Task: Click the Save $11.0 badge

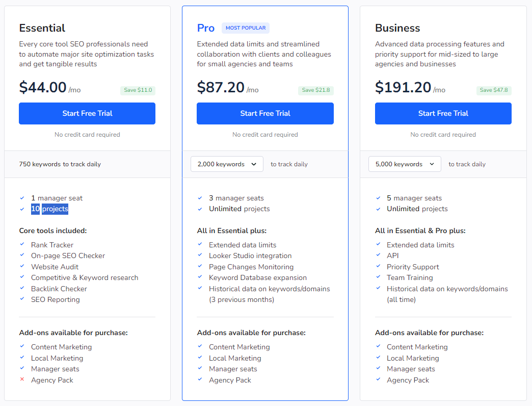Action: click(x=138, y=90)
